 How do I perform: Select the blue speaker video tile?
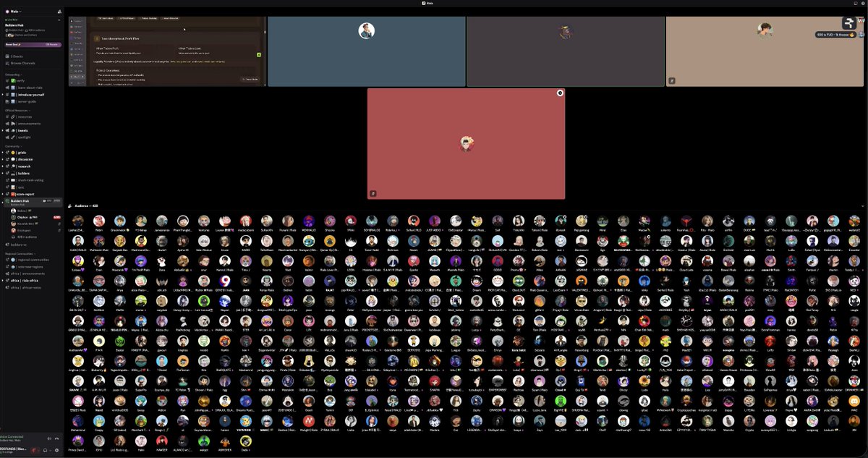tap(367, 51)
